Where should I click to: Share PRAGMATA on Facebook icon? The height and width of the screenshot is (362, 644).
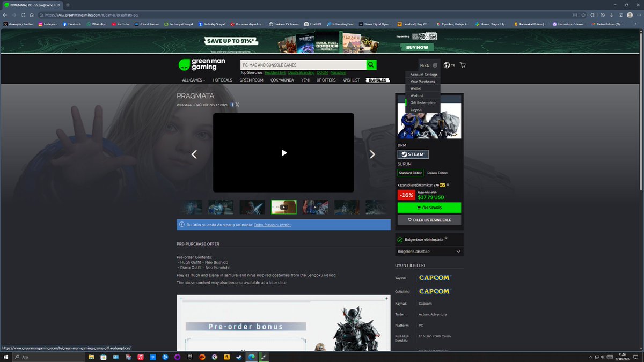point(232,105)
